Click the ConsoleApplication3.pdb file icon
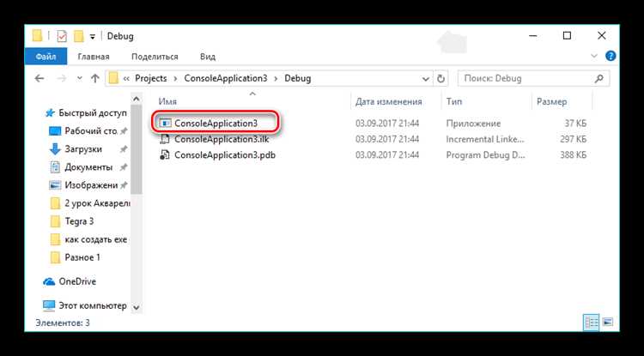Viewport: 644px width, 356px height. click(x=165, y=155)
